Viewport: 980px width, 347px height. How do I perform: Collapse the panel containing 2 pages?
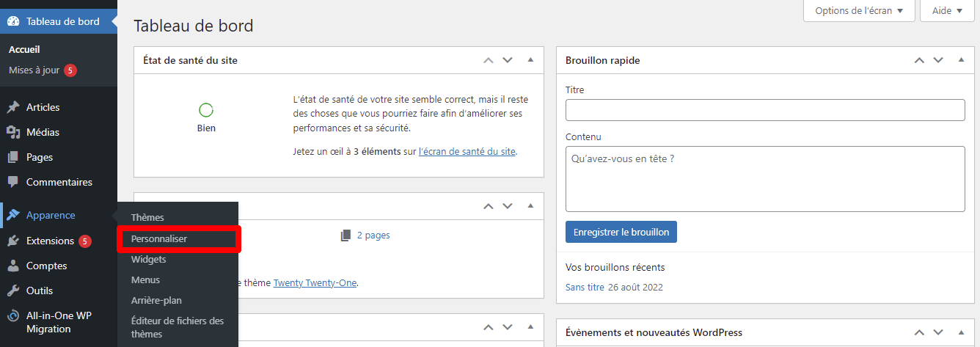pos(530,206)
